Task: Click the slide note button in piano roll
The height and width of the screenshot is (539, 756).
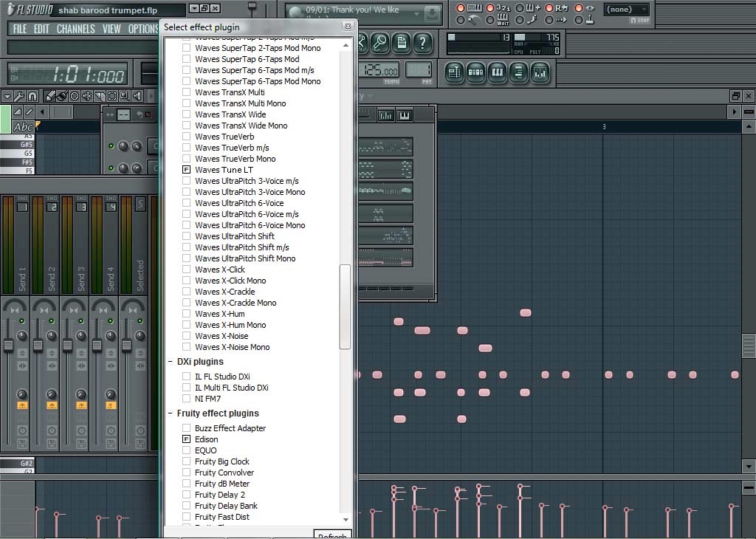Action: point(29,111)
